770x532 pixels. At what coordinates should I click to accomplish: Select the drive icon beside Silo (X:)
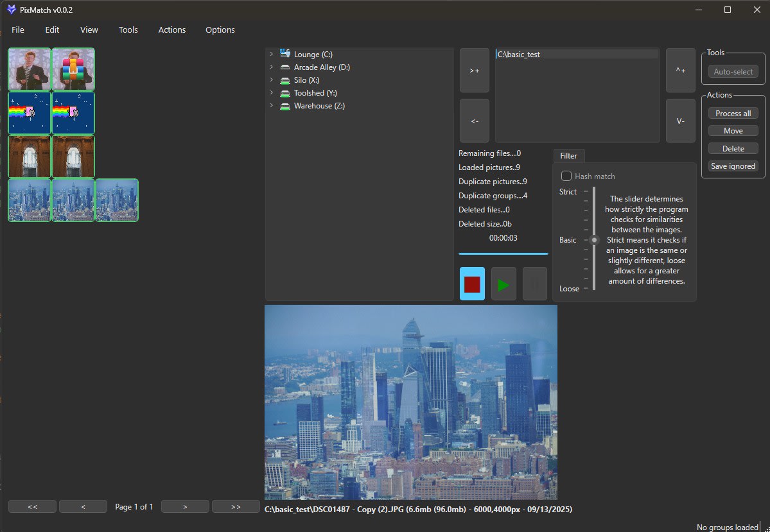[284, 80]
